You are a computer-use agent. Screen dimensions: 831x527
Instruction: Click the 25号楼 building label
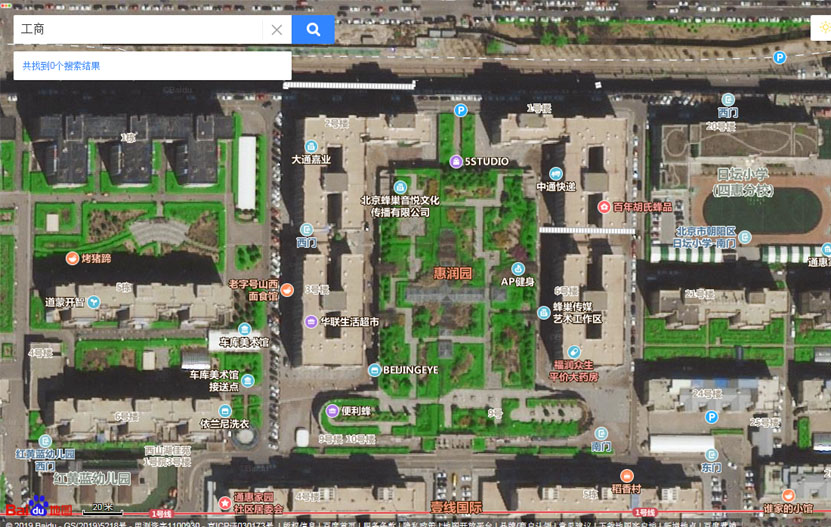tap(765, 423)
